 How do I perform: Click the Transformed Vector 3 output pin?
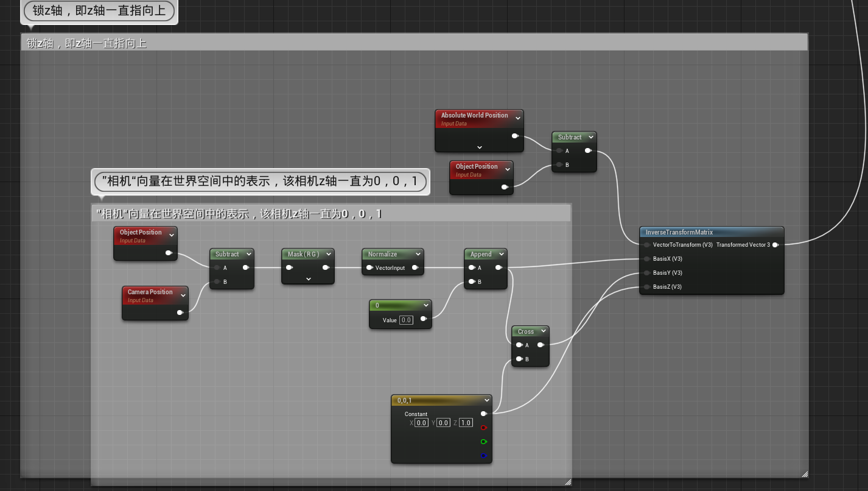point(775,244)
